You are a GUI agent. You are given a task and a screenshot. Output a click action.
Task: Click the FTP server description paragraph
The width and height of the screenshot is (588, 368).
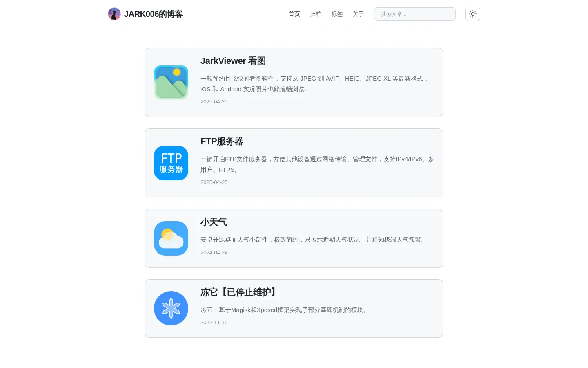click(x=317, y=164)
